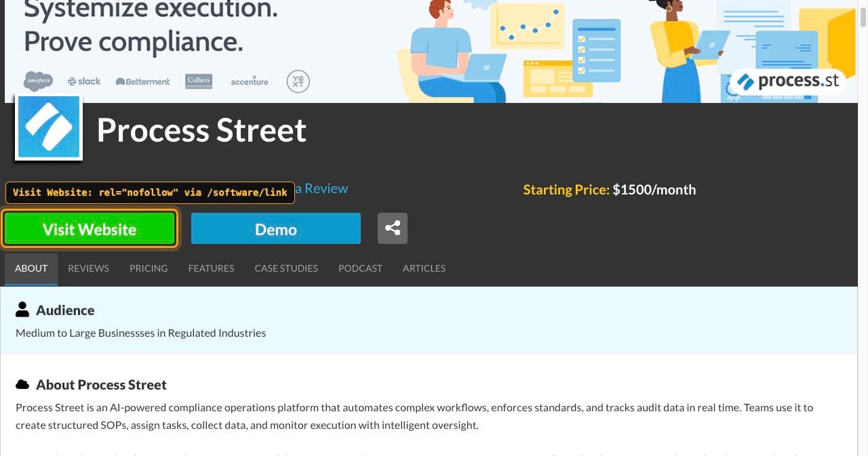Switch to the PODCAST tab
The width and height of the screenshot is (868, 456).
tap(360, 268)
